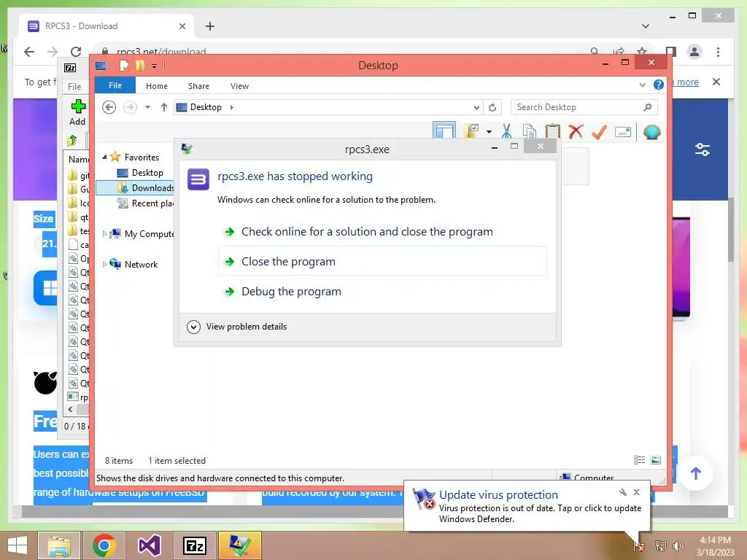Click the Add button in 7-Zip window
This screenshot has height=560, width=747.
coord(77,112)
